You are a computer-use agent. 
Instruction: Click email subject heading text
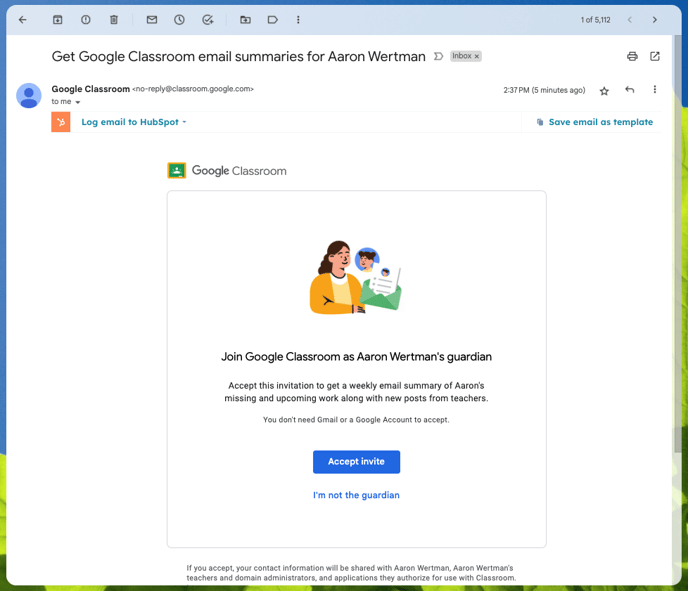tap(239, 57)
